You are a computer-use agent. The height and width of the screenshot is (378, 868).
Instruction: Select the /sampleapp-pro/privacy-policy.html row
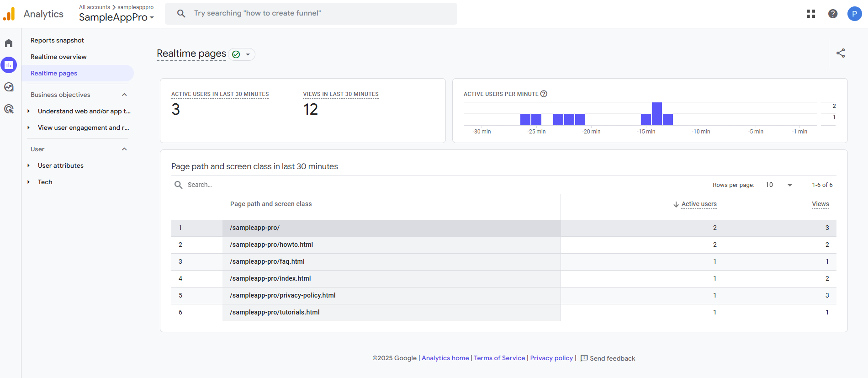[x=504, y=295]
